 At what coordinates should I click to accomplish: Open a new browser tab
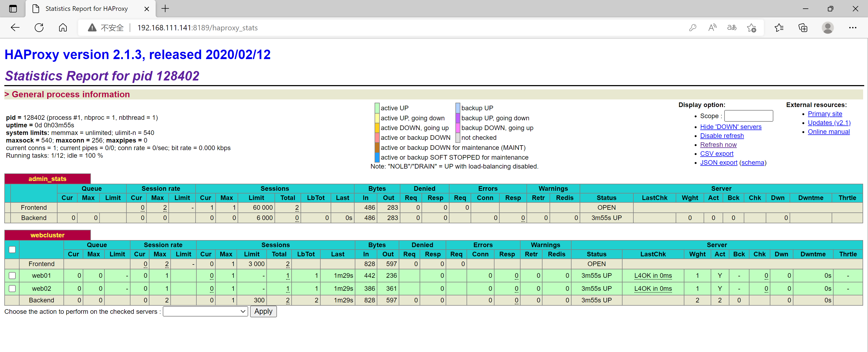(x=165, y=9)
